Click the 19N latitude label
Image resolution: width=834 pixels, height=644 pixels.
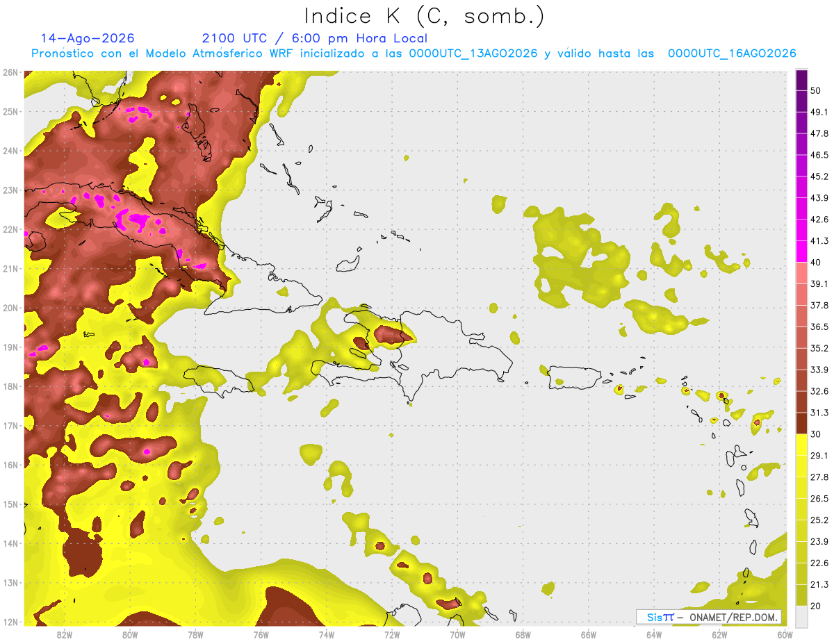(10, 347)
